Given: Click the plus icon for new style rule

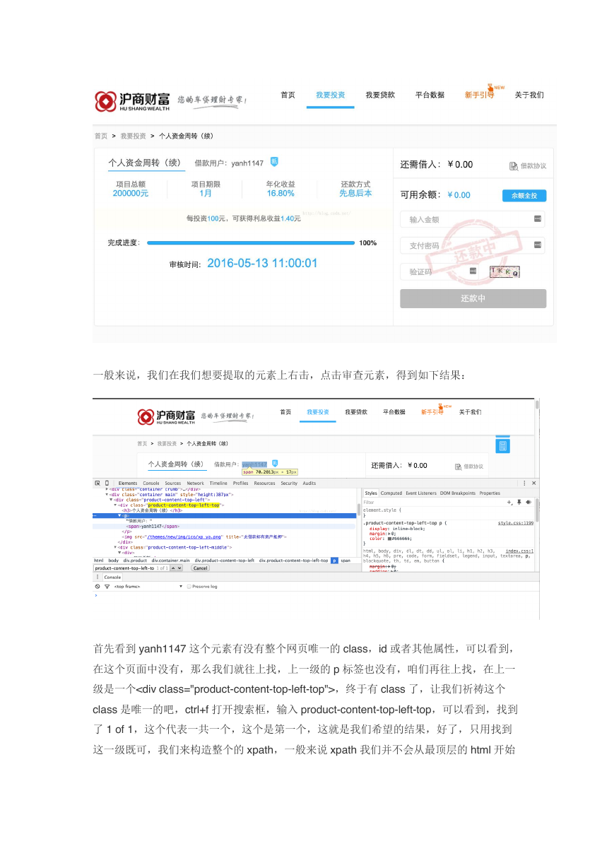Looking at the screenshot, I should [509, 502].
